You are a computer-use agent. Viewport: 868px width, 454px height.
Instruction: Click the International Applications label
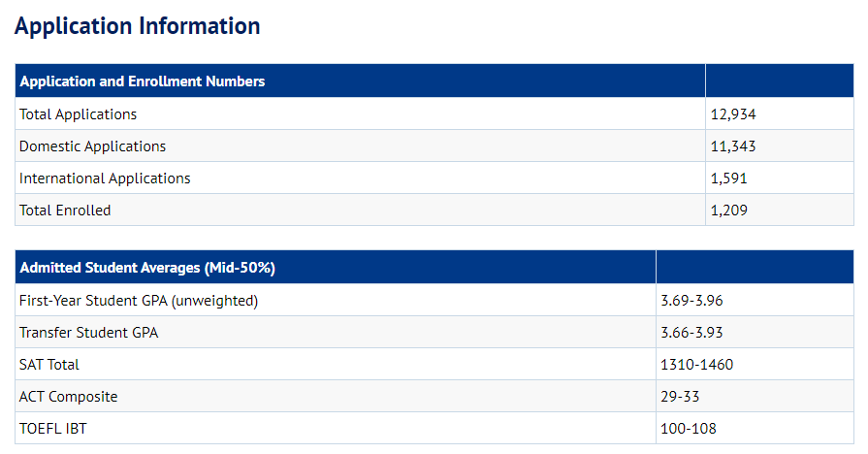tap(105, 178)
